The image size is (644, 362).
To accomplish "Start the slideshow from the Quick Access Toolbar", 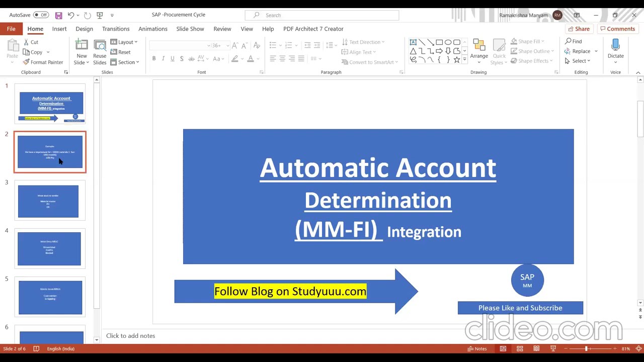I will tap(100, 15).
